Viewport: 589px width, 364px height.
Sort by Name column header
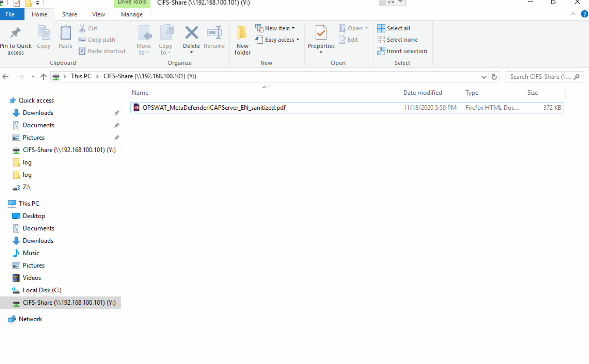coord(265,93)
